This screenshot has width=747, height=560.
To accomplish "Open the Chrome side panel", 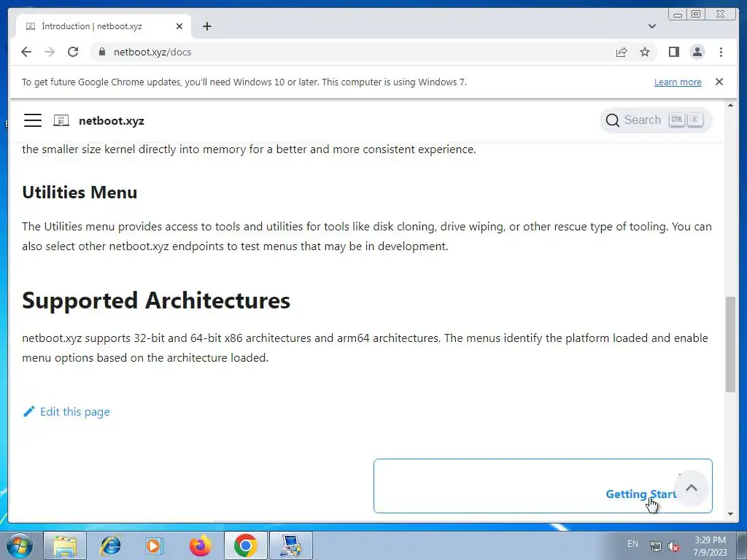I will (x=673, y=52).
